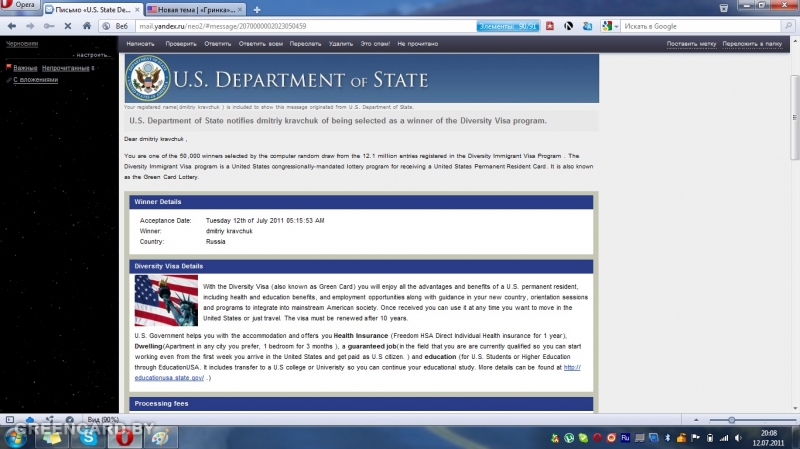
Task: Click the red bookmark star icon
Action: pos(550,26)
